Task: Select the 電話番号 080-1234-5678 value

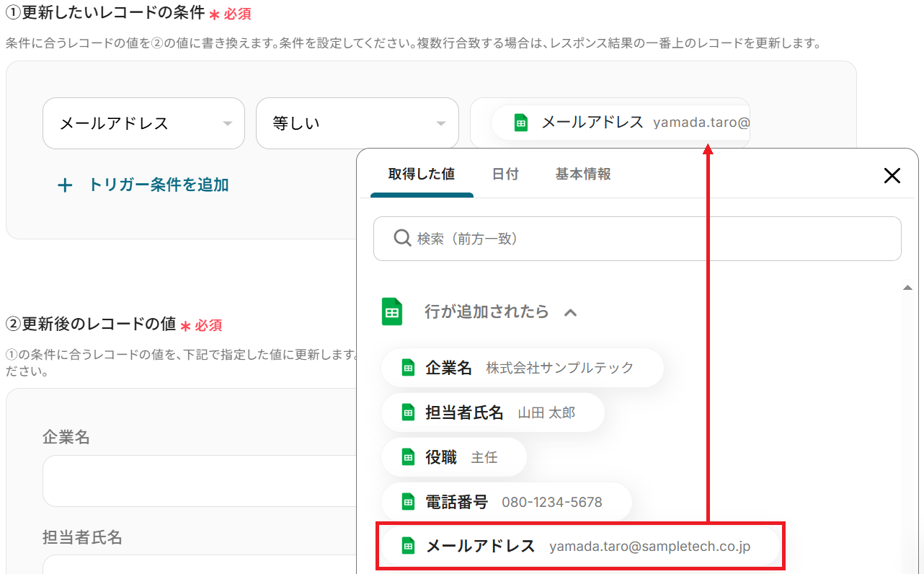Action: (507, 502)
